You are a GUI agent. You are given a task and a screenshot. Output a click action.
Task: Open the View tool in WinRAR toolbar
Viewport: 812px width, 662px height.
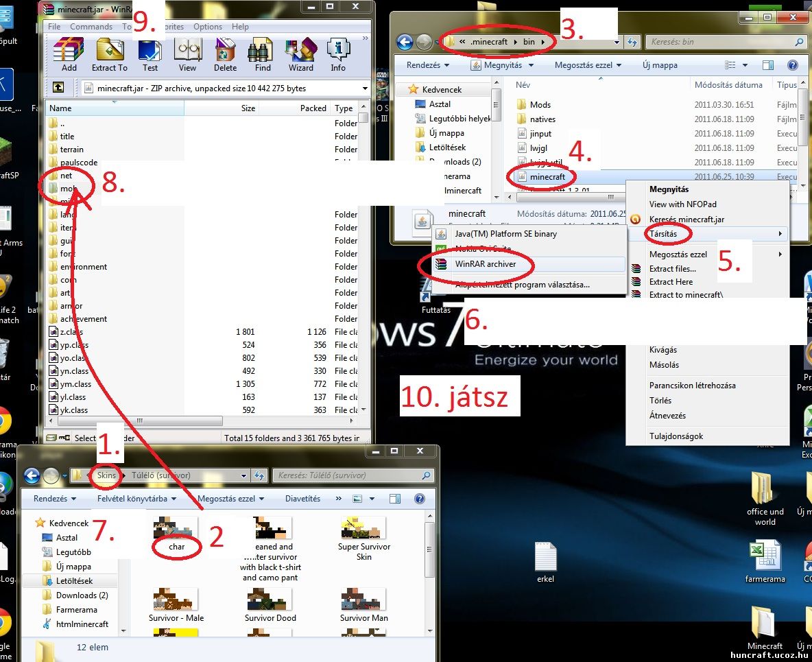pos(187,55)
